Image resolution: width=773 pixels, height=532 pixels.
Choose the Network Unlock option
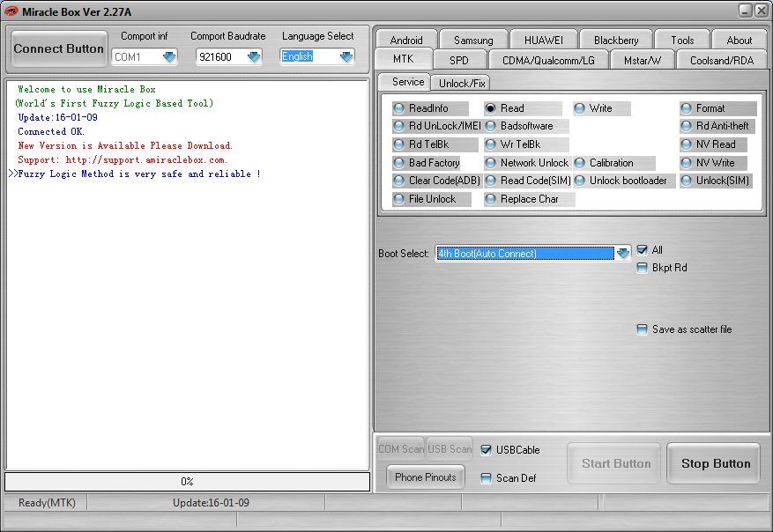[x=527, y=163]
